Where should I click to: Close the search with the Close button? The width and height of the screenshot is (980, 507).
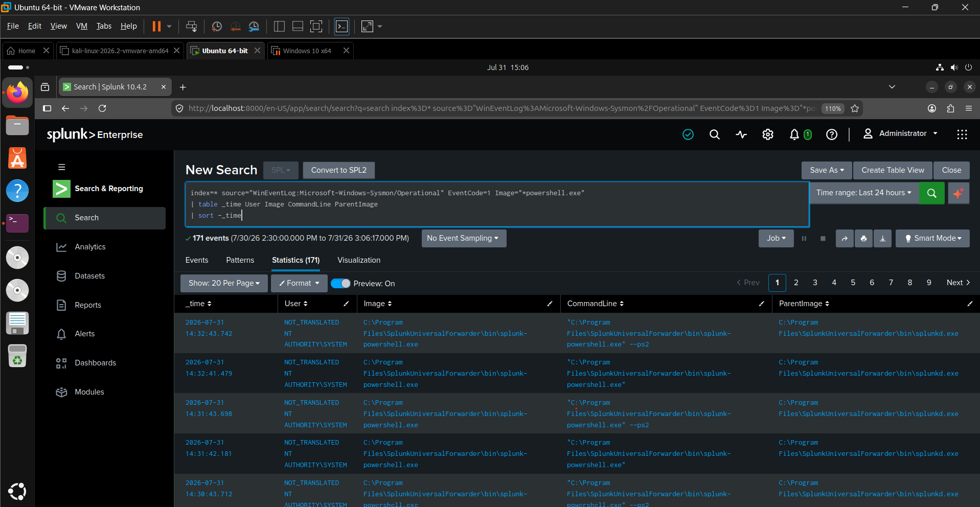(x=951, y=170)
